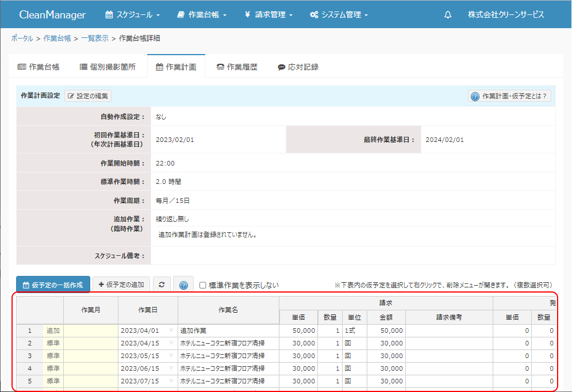The image size is (572, 392).
Task: Go to ポータル breadcrumb link
Action: [x=22, y=39]
